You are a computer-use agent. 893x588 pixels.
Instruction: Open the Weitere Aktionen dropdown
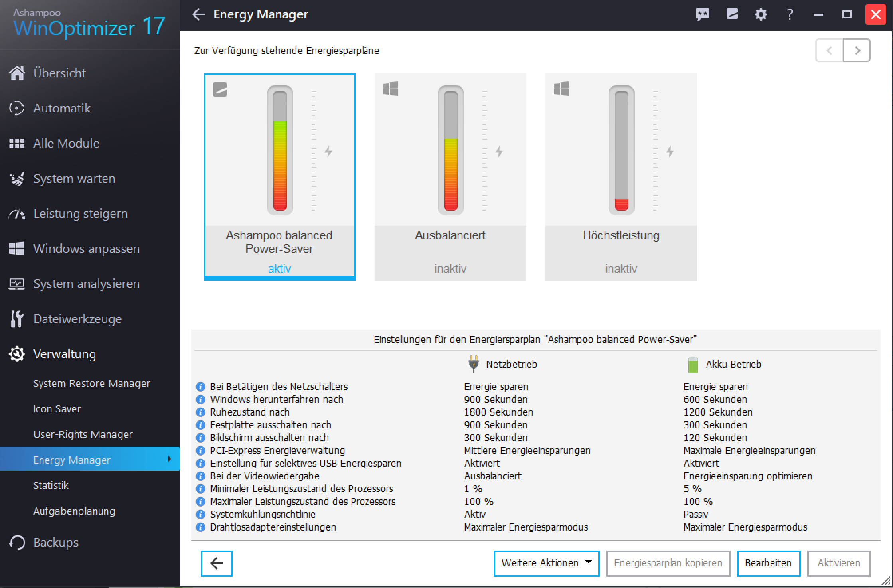pos(546,563)
